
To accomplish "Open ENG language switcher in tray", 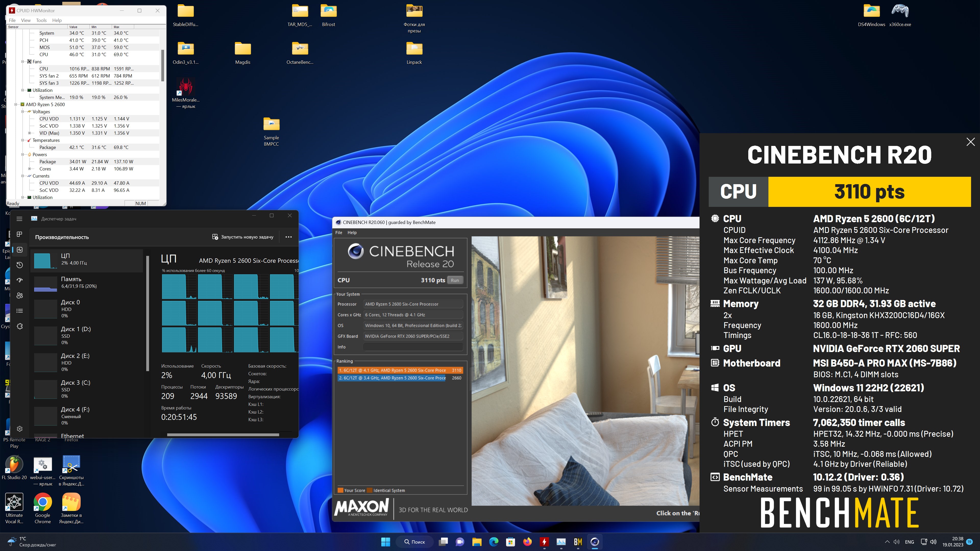I will click(x=909, y=542).
